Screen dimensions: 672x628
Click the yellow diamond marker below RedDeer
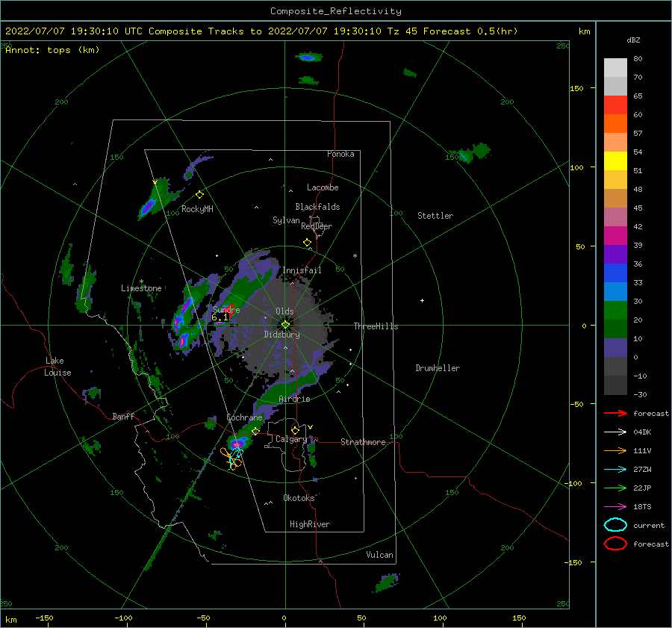click(307, 243)
